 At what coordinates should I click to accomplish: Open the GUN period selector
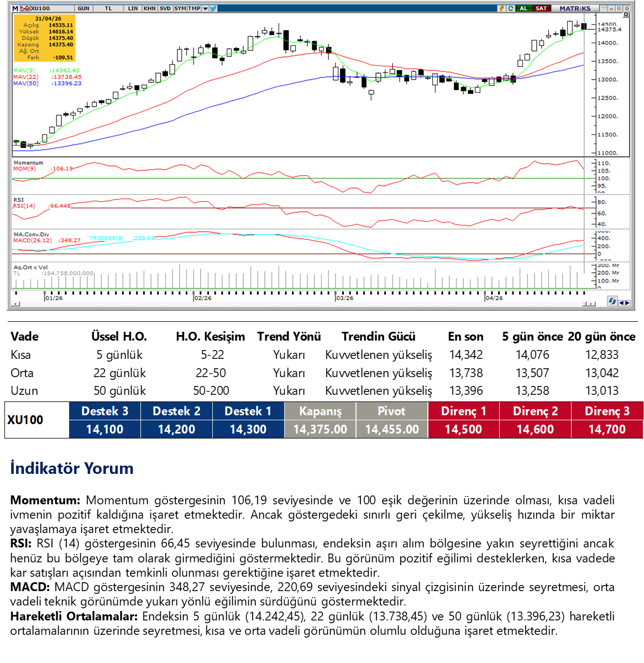(83, 8)
